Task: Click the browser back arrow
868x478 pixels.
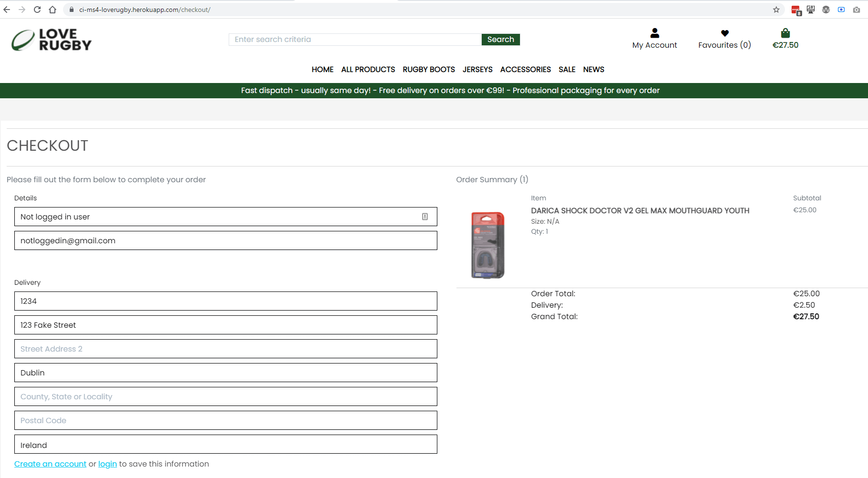Action: point(7,10)
